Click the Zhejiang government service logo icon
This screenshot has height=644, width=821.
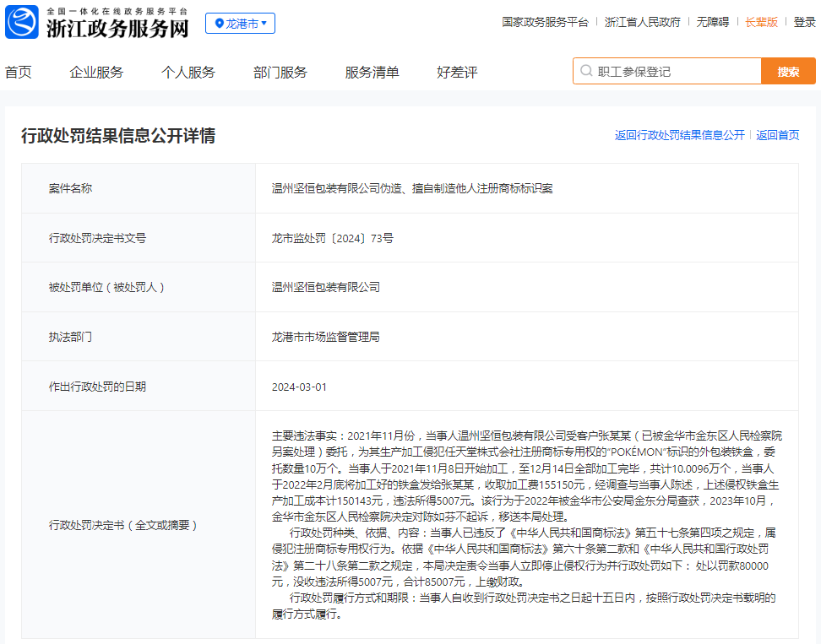click(x=22, y=22)
